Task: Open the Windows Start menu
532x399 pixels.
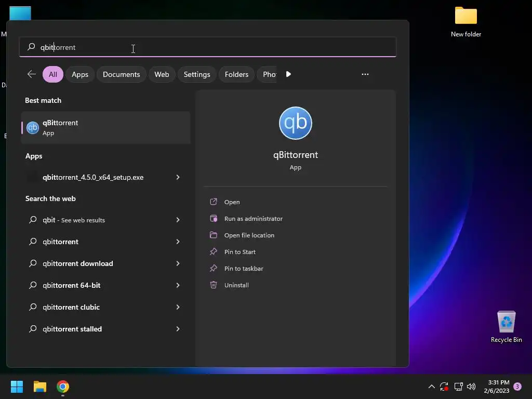Action: click(x=17, y=387)
